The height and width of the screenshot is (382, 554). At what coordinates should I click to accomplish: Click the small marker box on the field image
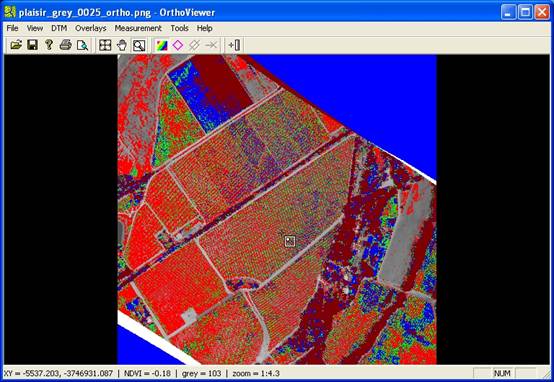pos(290,241)
